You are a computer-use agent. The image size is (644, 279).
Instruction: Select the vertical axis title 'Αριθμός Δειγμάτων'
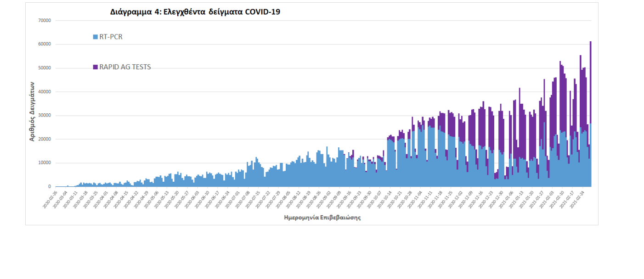32,111
